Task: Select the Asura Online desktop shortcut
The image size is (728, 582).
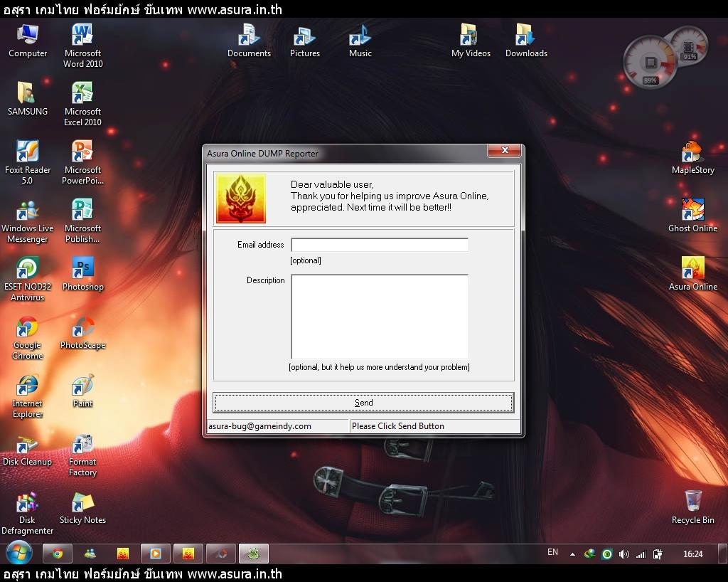Action: pyautogui.click(x=692, y=274)
